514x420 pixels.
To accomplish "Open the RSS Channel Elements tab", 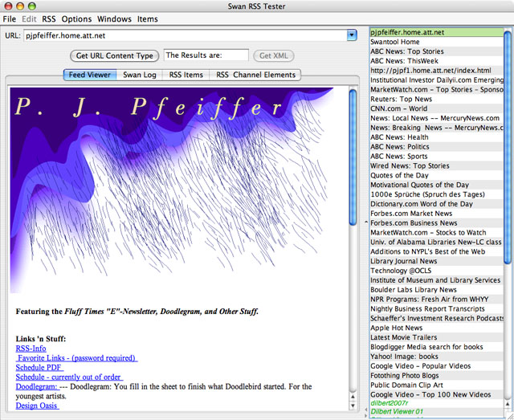I will (255, 75).
